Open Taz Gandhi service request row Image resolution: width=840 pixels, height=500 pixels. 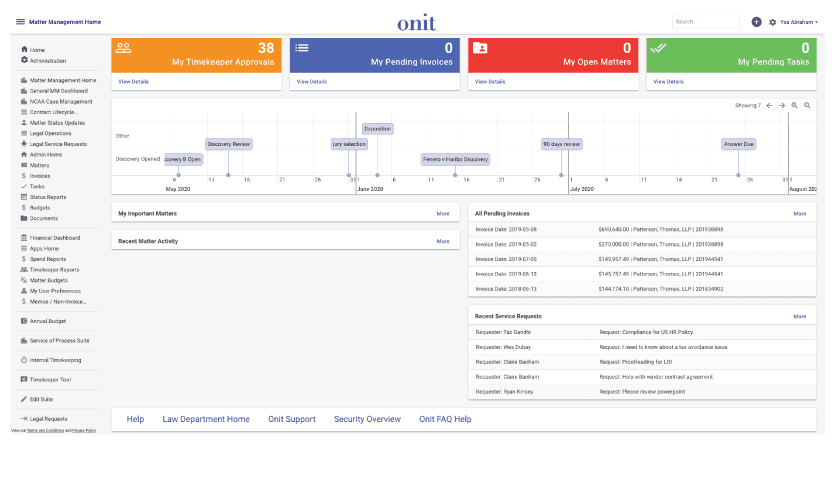pos(642,332)
